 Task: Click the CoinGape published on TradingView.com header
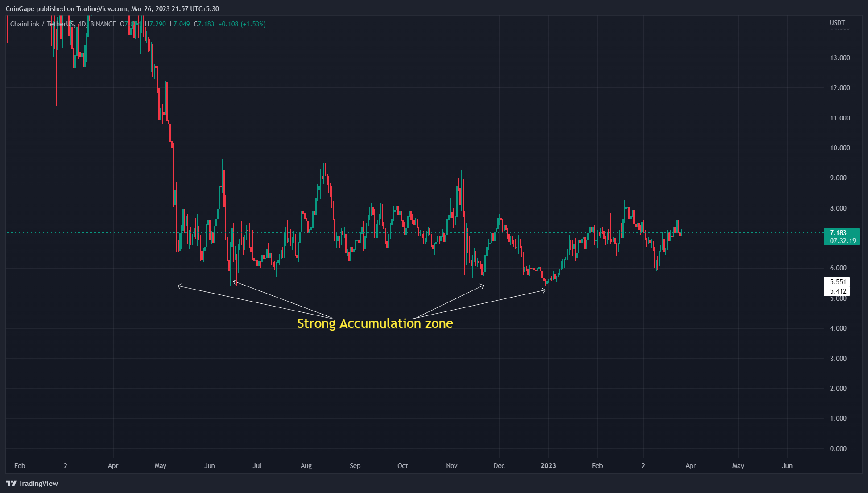(112, 8)
